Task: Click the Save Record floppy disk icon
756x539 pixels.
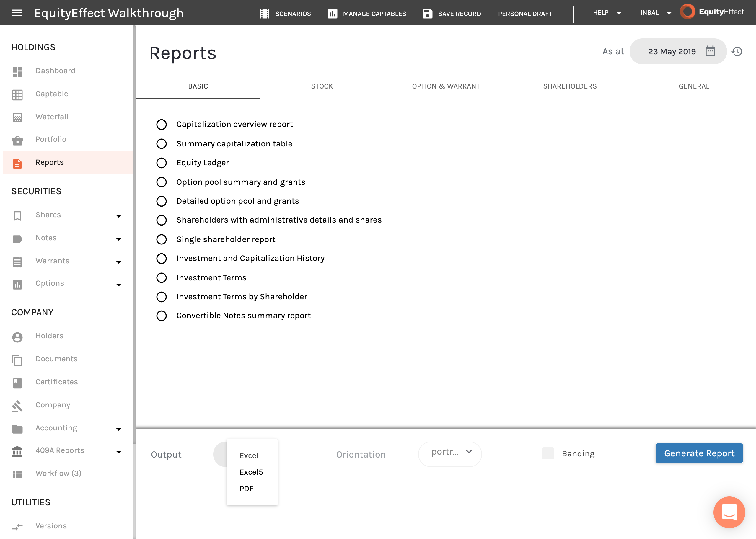Action: pos(427,14)
